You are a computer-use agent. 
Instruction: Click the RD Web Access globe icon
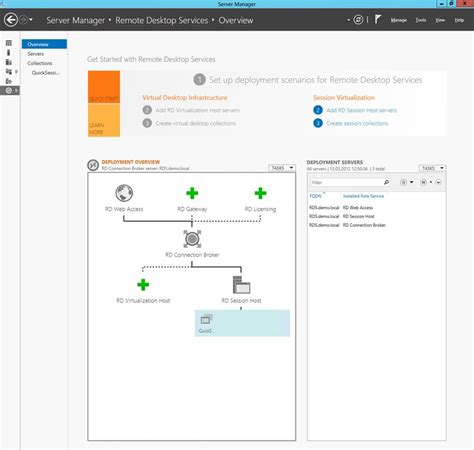124,193
